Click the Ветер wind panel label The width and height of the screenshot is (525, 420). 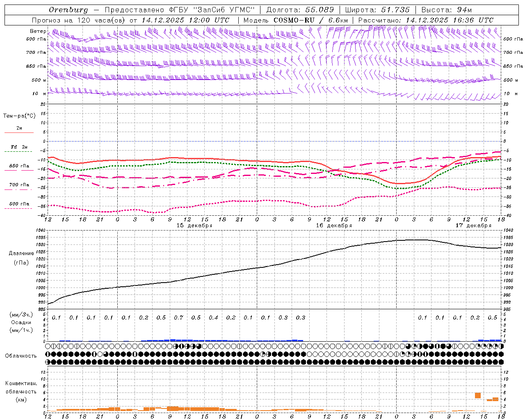(38, 31)
